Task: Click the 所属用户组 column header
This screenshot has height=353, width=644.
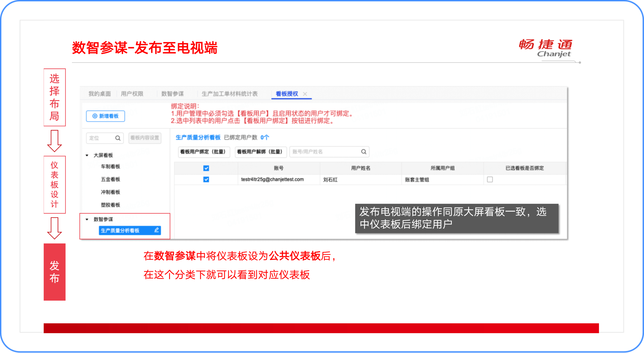Action: (x=442, y=168)
